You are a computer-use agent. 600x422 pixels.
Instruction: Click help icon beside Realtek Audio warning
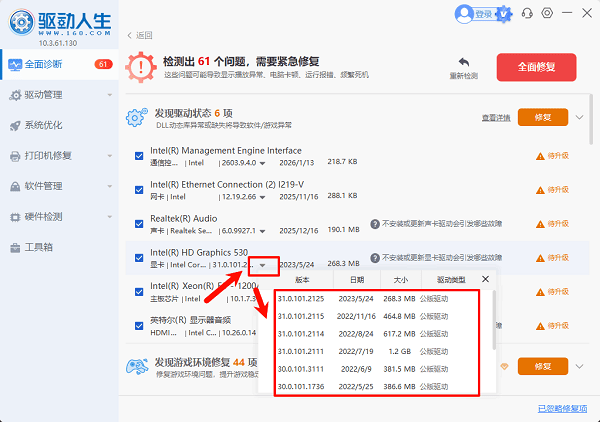375,224
